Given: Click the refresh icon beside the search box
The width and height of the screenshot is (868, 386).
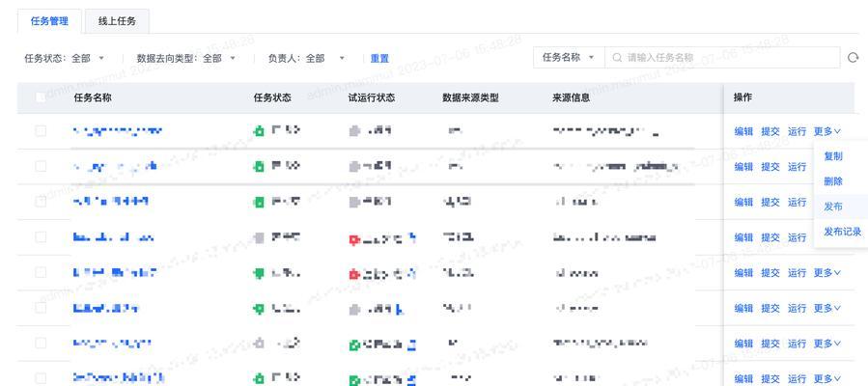Looking at the screenshot, I should coord(854,58).
